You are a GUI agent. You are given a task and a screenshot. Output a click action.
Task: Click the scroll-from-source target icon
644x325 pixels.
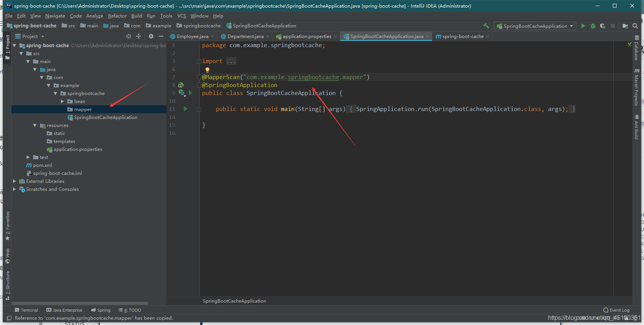129,36
